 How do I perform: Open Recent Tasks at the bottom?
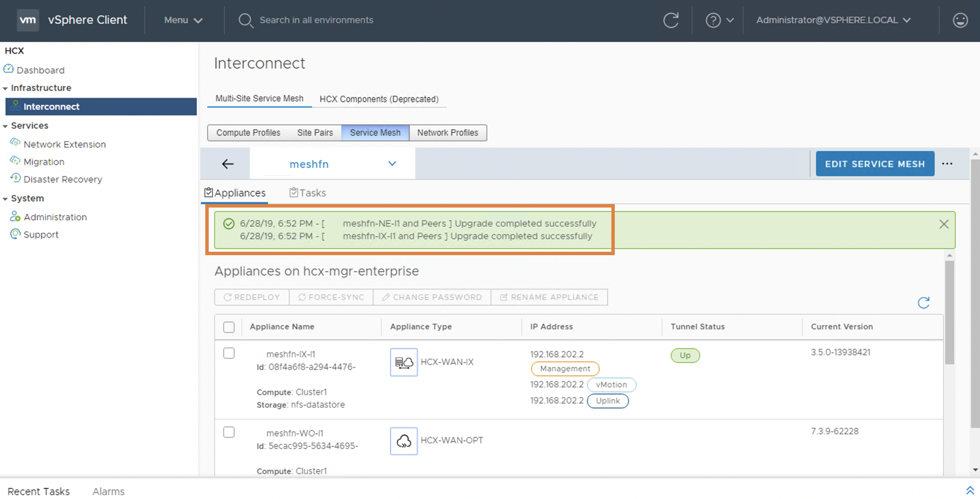[x=39, y=492]
